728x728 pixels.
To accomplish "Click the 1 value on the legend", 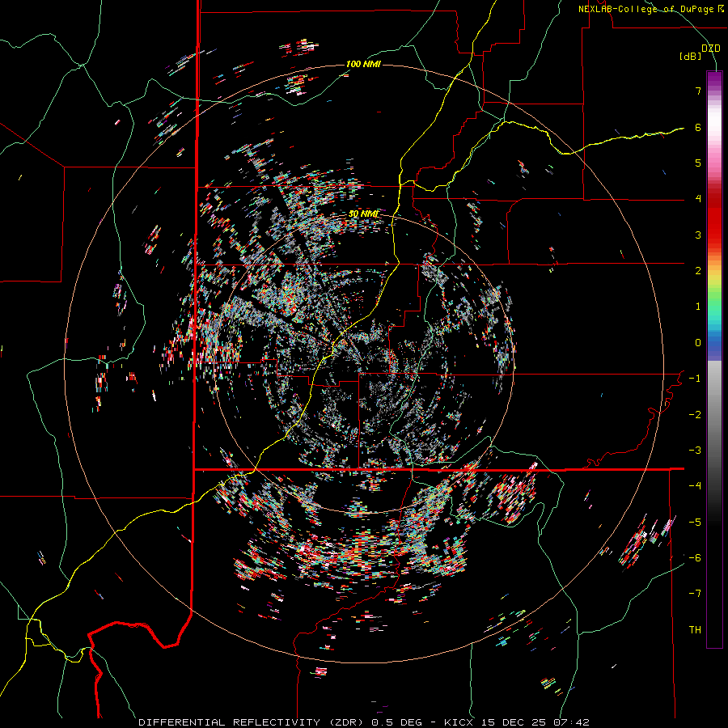I will [698, 307].
